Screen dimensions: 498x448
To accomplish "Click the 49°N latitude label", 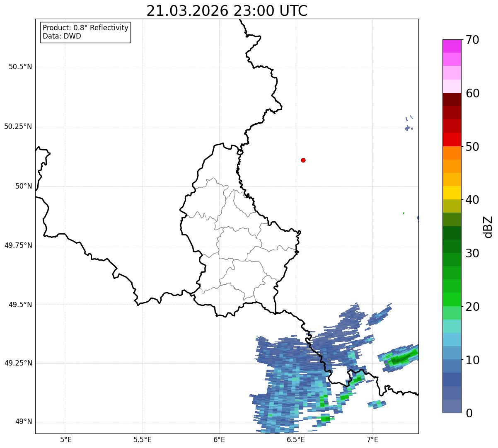I will tap(24, 422).
